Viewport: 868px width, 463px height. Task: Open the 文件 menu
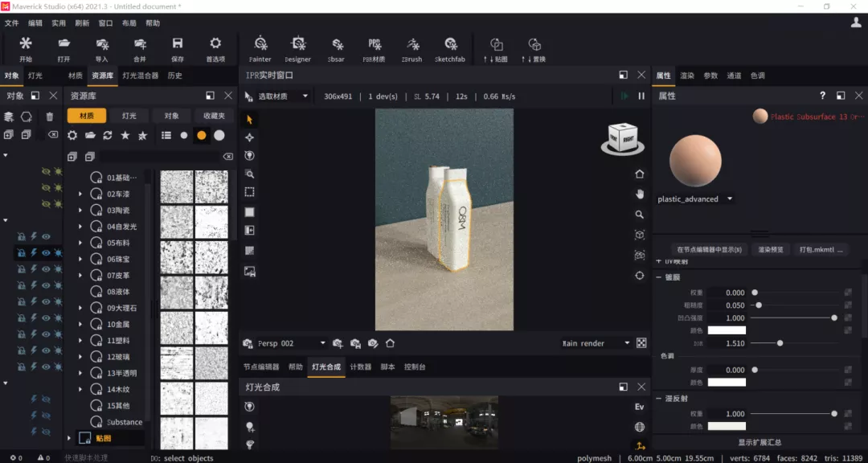(11, 23)
